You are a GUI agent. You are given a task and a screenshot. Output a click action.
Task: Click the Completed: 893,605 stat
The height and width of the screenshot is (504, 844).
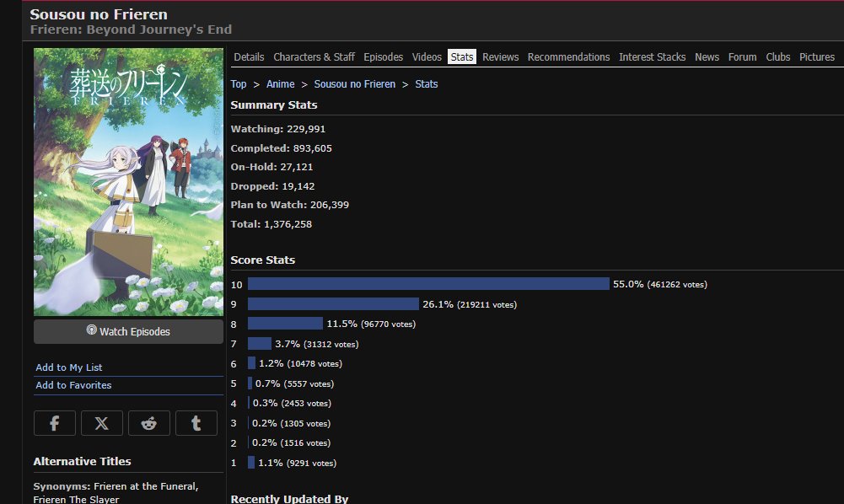click(281, 148)
